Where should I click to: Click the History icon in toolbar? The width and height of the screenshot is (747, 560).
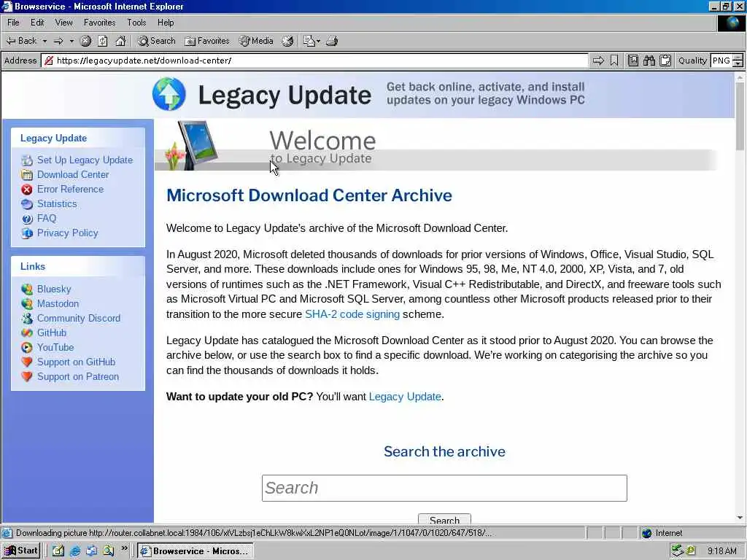coord(287,41)
